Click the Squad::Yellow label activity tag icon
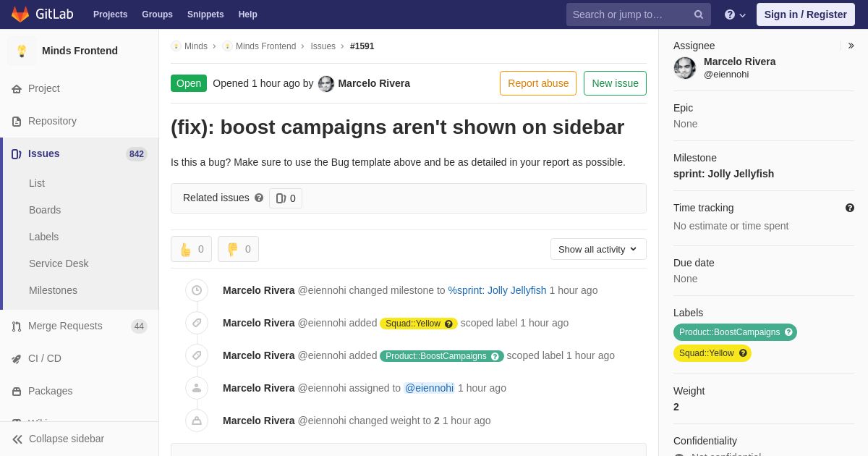The height and width of the screenshot is (456, 868). (197, 323)
